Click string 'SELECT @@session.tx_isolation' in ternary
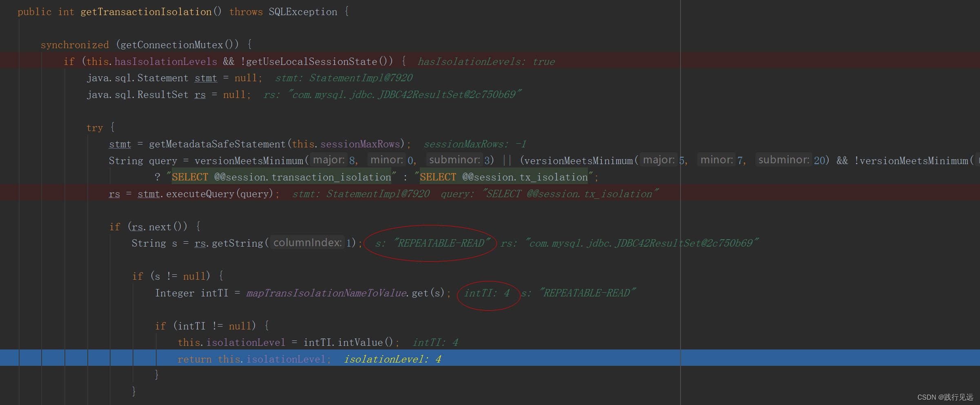 point(504,177)
